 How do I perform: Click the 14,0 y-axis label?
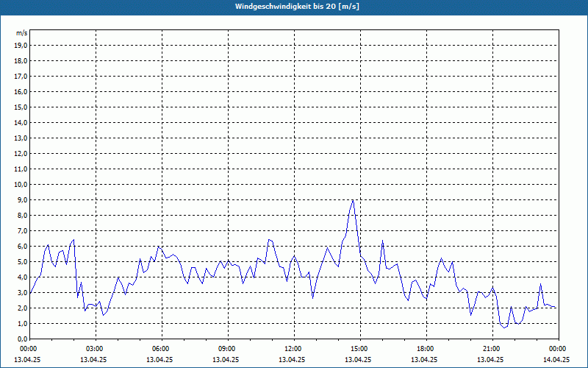pyautogui.click(x=21, y=122)
